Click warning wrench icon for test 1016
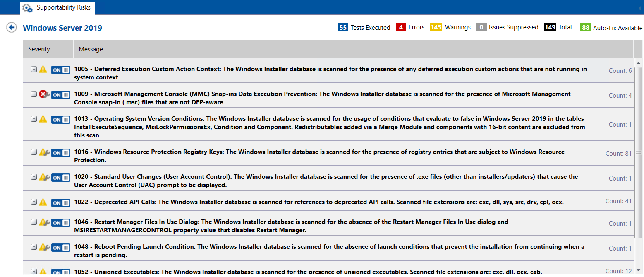 tap(44, 152)
